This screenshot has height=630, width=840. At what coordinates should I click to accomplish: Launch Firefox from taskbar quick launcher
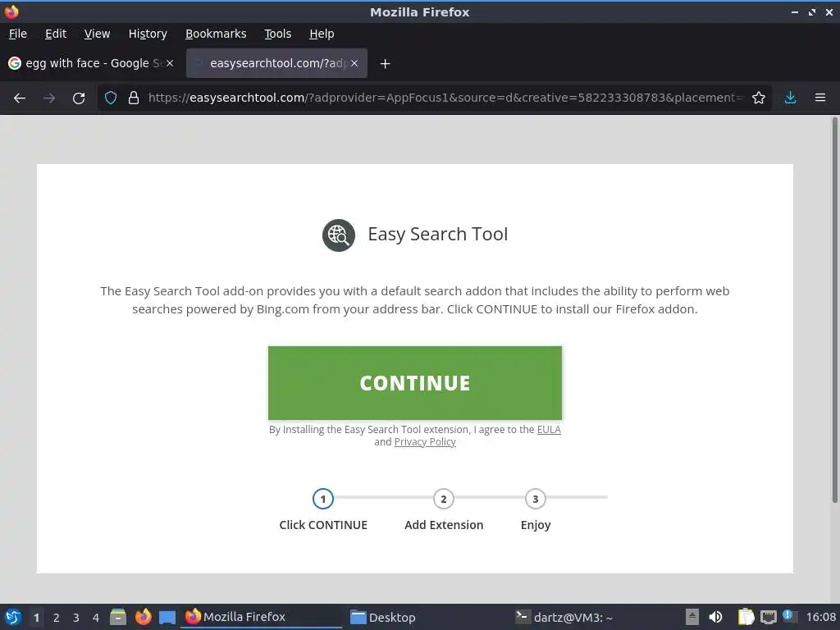pyautogui.click(x=143, y=617)
